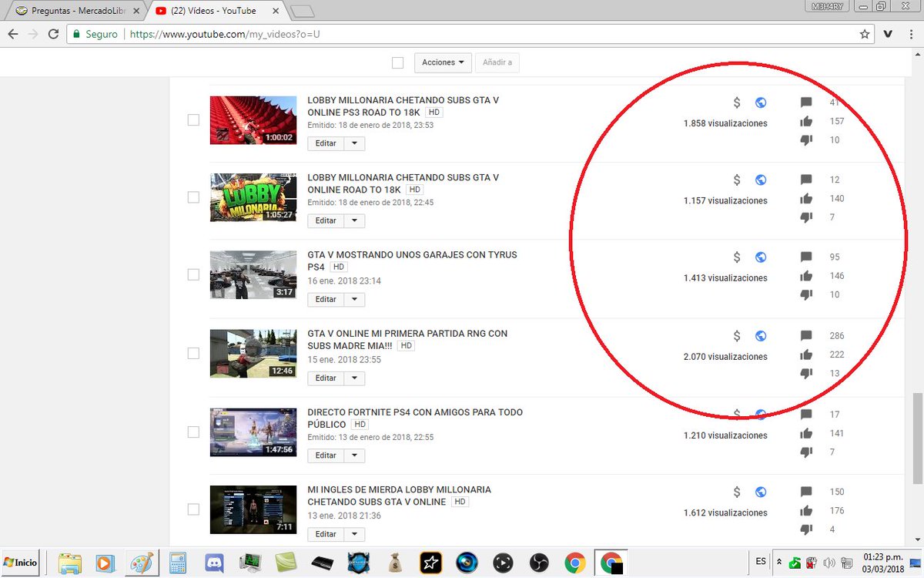Select checkbox for MI PRIMERA PARTIDA RNG video
The width and height of the screenshot is (924, 578).
193,353
